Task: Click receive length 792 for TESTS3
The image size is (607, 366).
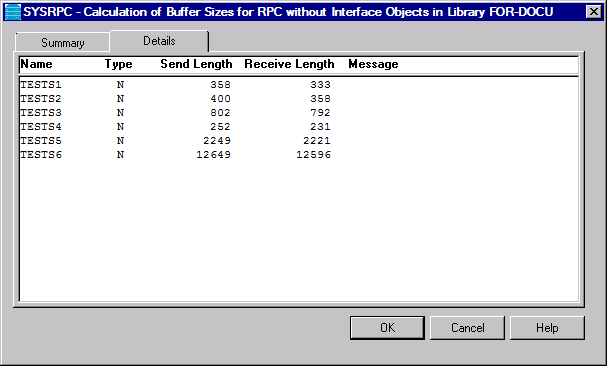Action: pyautogui.click(x=320, y=112)
